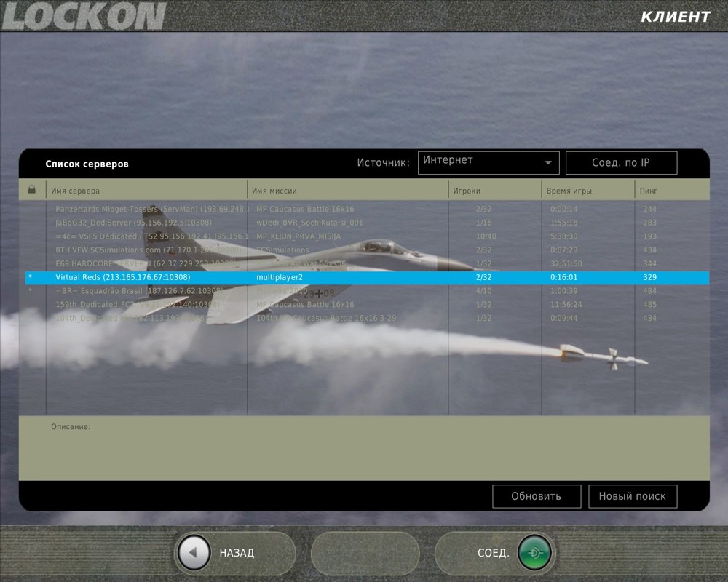Image resolution: width=728 pixels, height=582 pixels.
Task: Click the circular back arrow icon
Action: pyautogui.click(x=192, y=552)
